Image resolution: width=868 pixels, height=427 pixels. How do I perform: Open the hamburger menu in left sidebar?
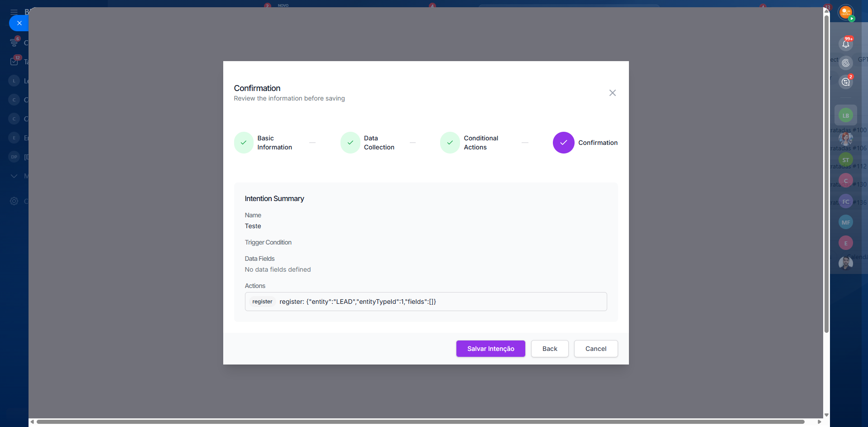pos(14,12)
